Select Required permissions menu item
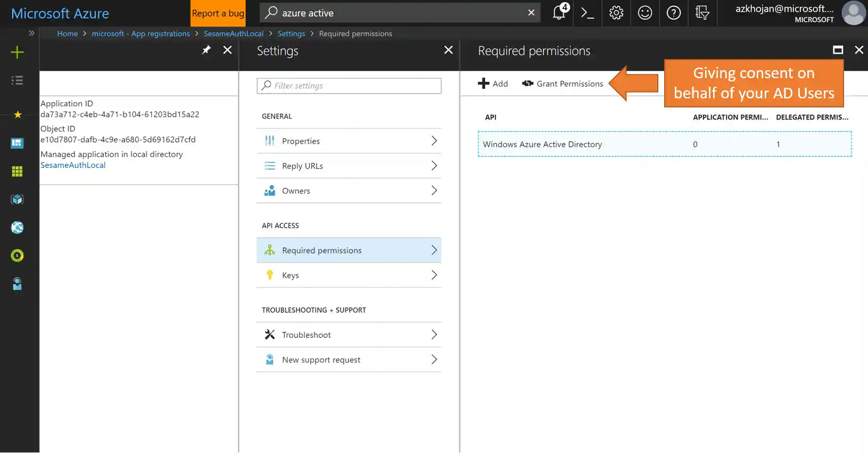Screen dimensions: 868x461 (349, 250)
